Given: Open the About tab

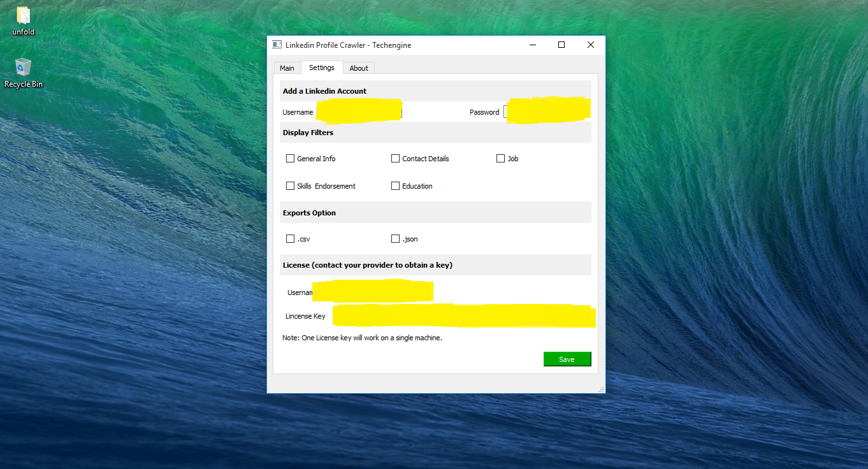Looking at the screenshot, I should click(359, 68).
